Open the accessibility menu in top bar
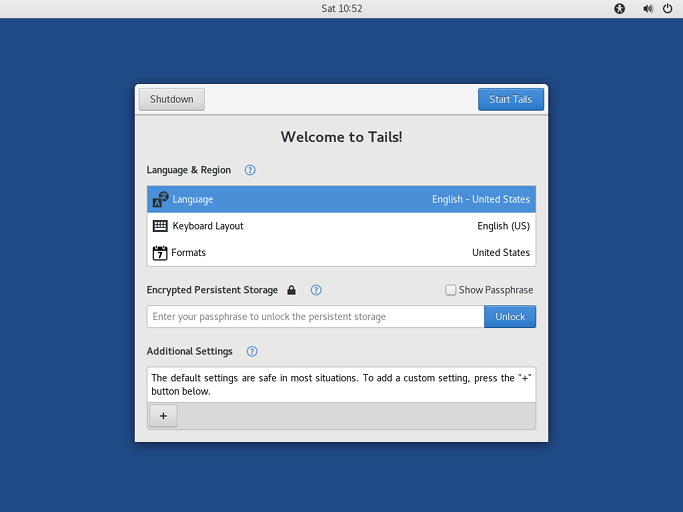Viewport: 683px width, 512px height. tap(619, 8)
